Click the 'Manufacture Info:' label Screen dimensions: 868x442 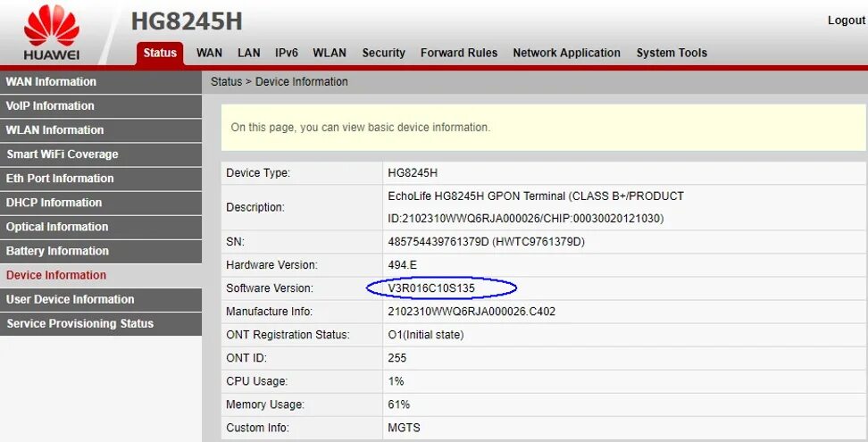[269, 312]
